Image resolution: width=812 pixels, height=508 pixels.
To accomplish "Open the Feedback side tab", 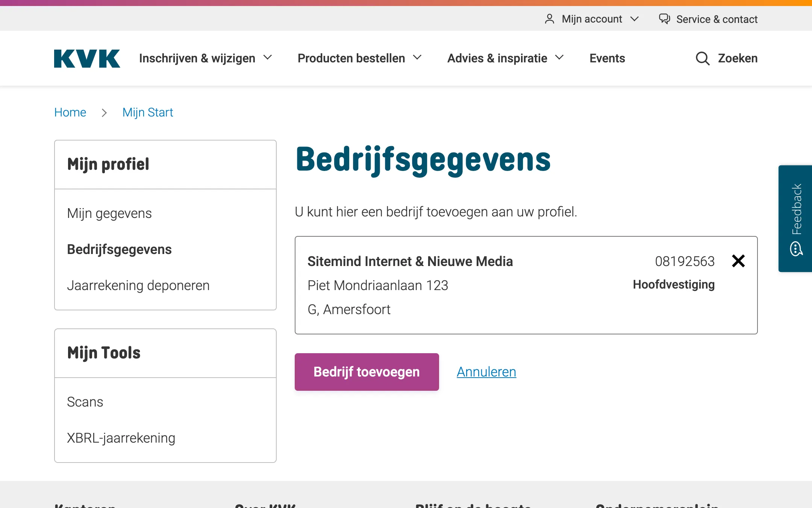I will point(795,219).
